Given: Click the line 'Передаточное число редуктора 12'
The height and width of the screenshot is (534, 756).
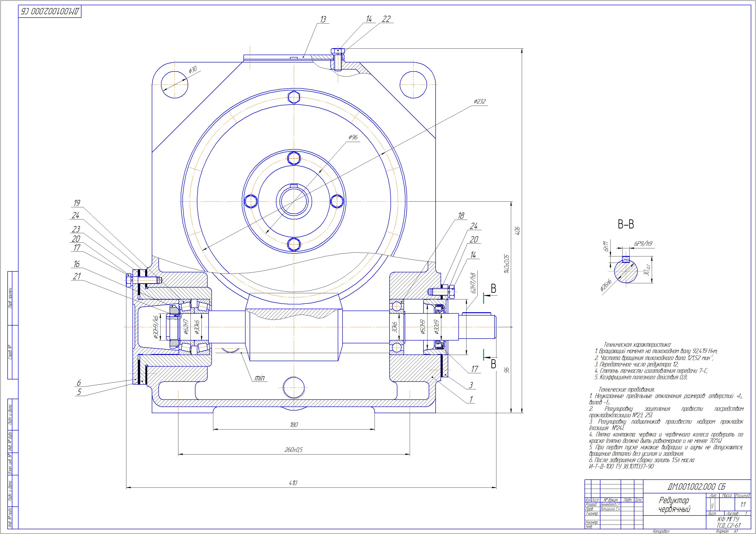Looking at the screenshot, I should click(x=637, y=364).
